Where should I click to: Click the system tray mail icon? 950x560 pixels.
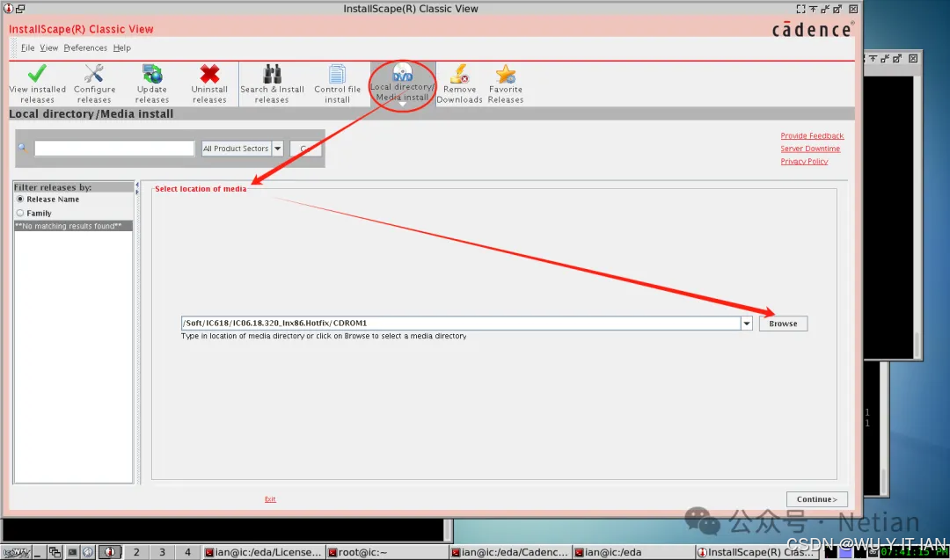click(x=873, y=552)
